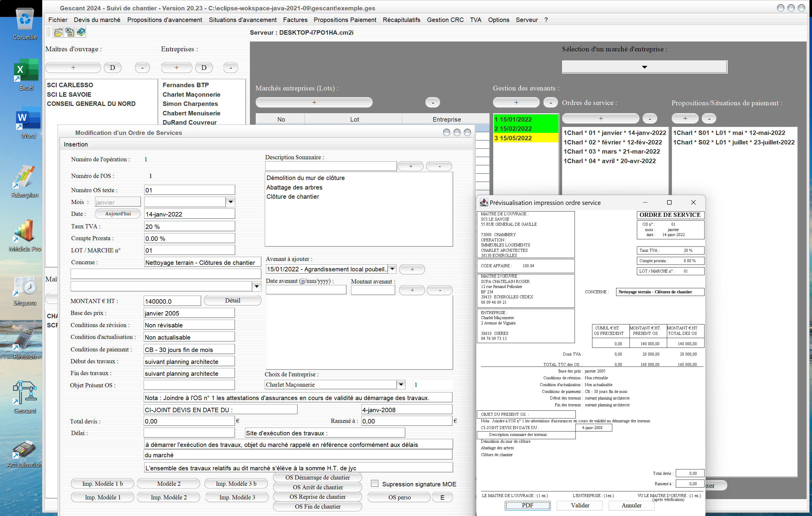Select SCI LE SAVOIE in Maîtres d'ouvrage list
812x516 pixels.
coord(69,94)
